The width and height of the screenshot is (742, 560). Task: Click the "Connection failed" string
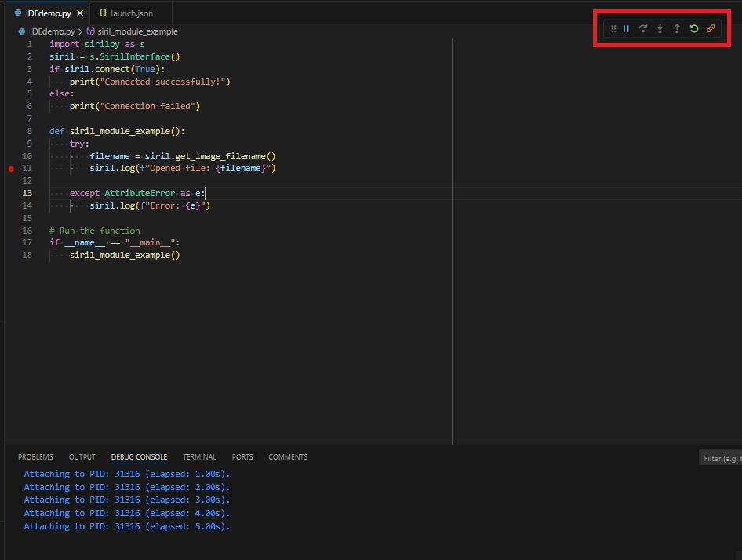click(147, 106)
